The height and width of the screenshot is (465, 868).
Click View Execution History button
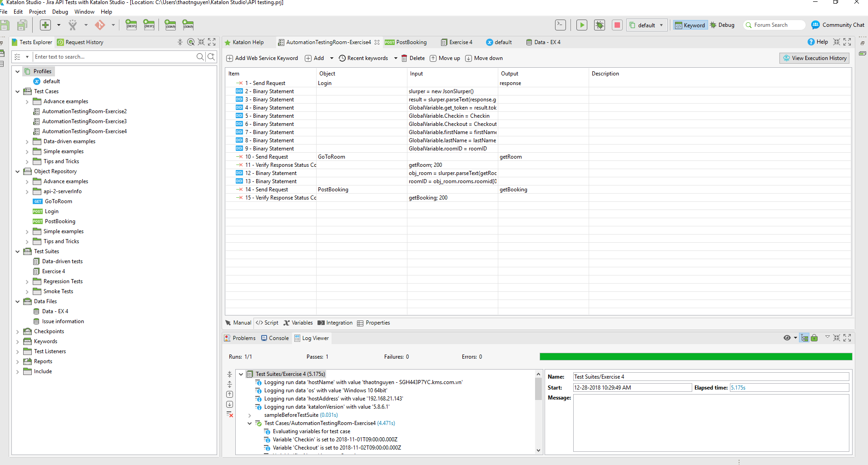(814, 58)
